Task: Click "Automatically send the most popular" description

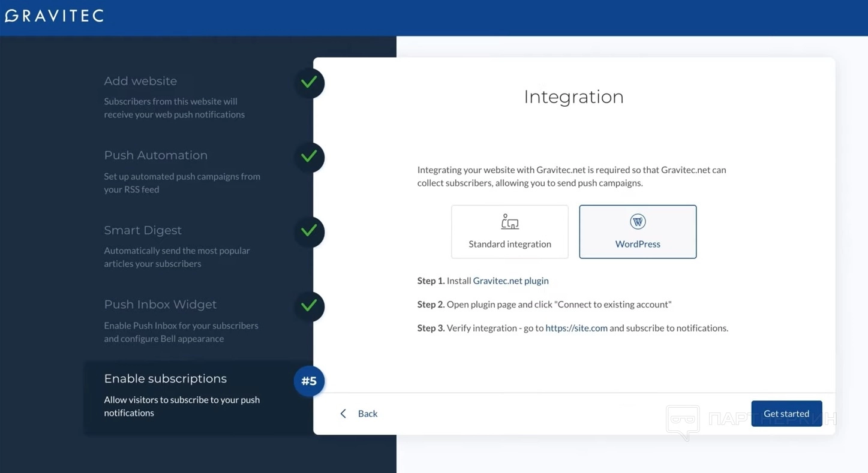Action: coord(177,257)
